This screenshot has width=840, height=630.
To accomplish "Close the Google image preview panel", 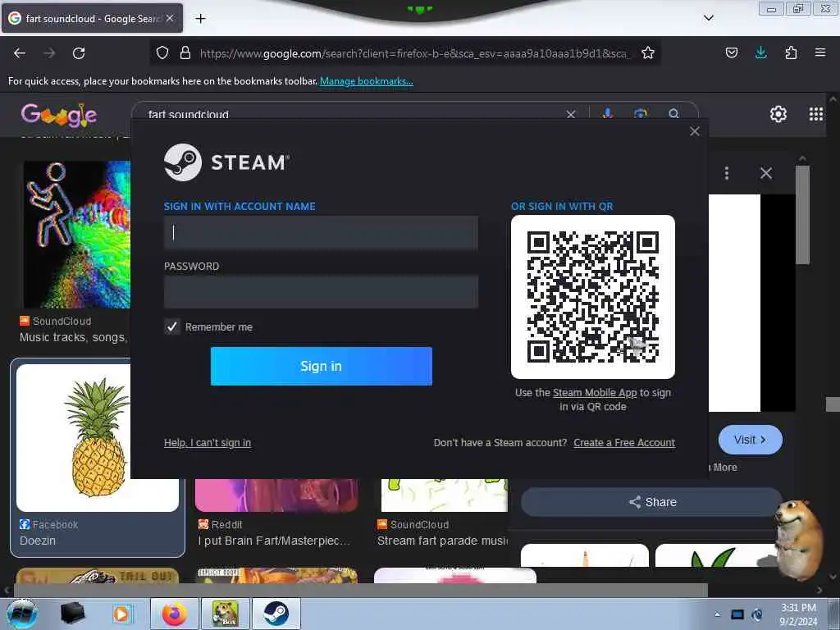I will click(766, 173).
